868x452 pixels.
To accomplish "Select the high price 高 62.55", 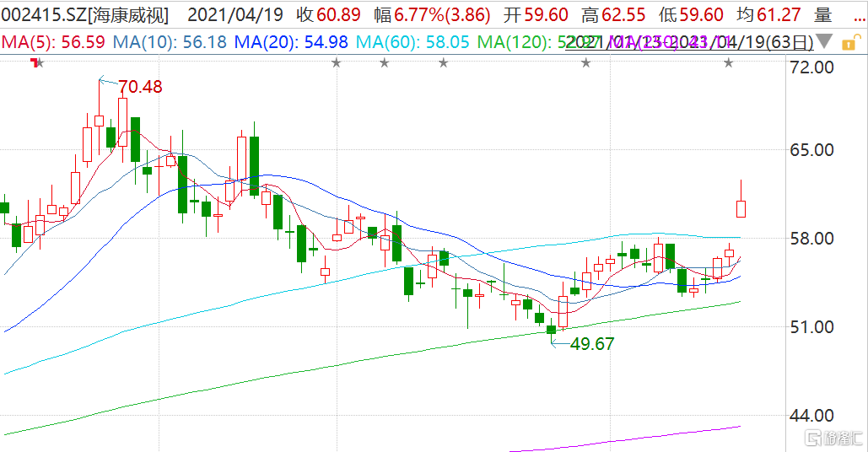I will (613, 15).
